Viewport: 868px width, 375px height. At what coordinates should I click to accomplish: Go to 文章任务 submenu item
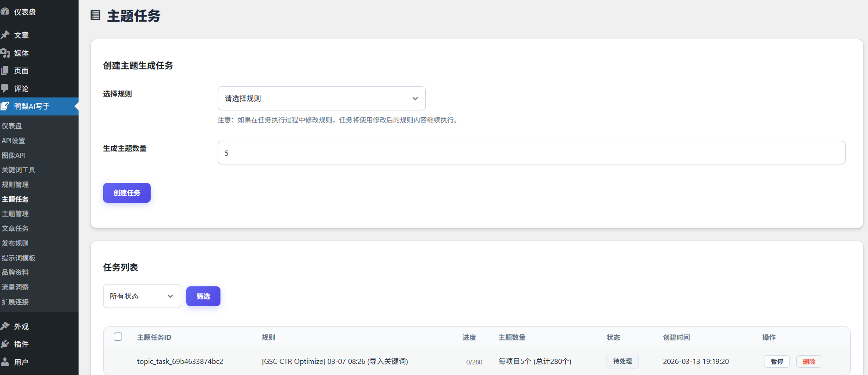click(x=15, y=228)
